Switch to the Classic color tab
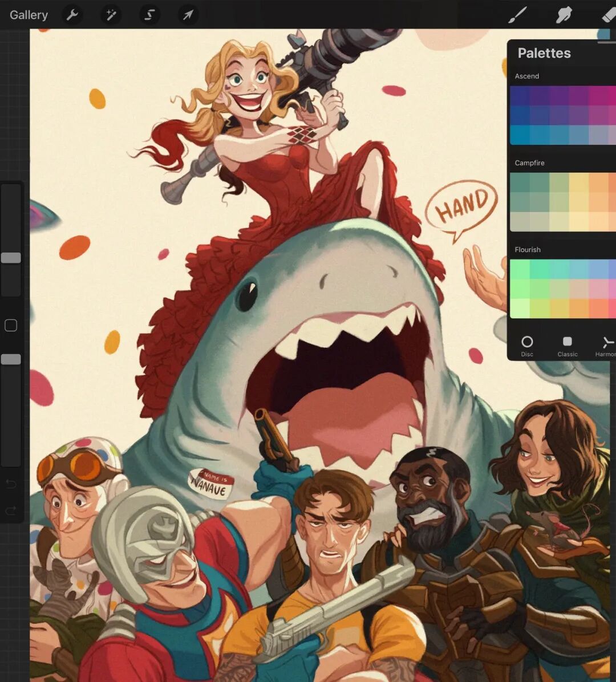616x682 pixels. point(568,346)
